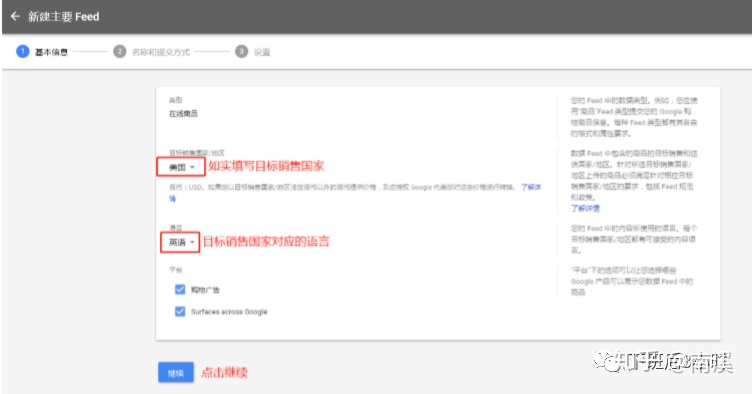This screenshot has width=752, height=394.
Task: Open the target country dropdown showing 美国
Action: [181, 167]
